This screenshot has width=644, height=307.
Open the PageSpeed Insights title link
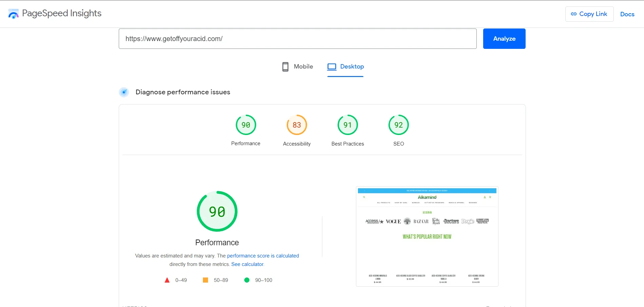(61, 13)
